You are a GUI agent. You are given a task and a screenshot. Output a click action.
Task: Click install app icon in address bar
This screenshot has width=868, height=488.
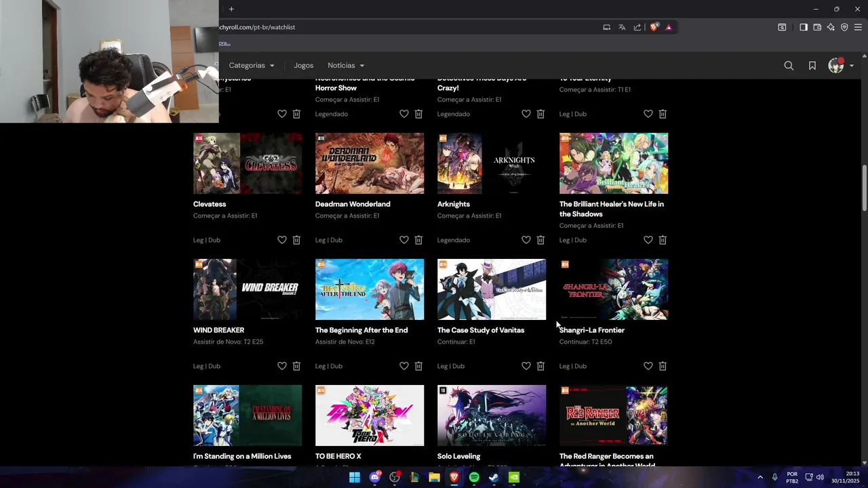click(607, 27)
